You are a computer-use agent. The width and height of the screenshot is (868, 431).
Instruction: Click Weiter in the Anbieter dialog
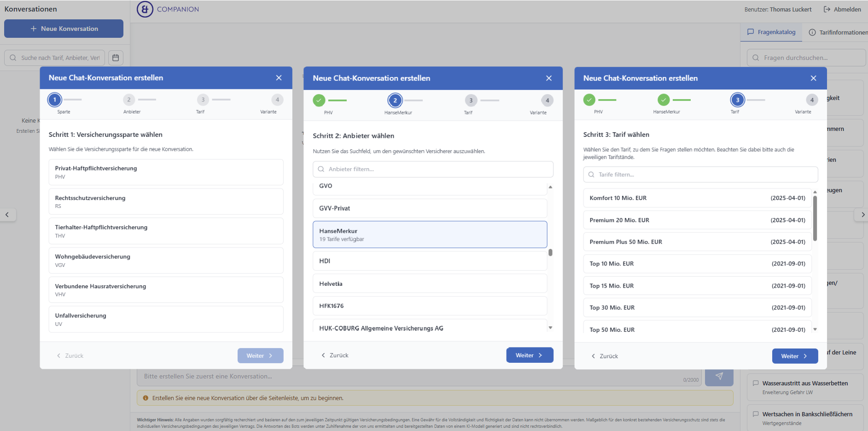point(530,355)
